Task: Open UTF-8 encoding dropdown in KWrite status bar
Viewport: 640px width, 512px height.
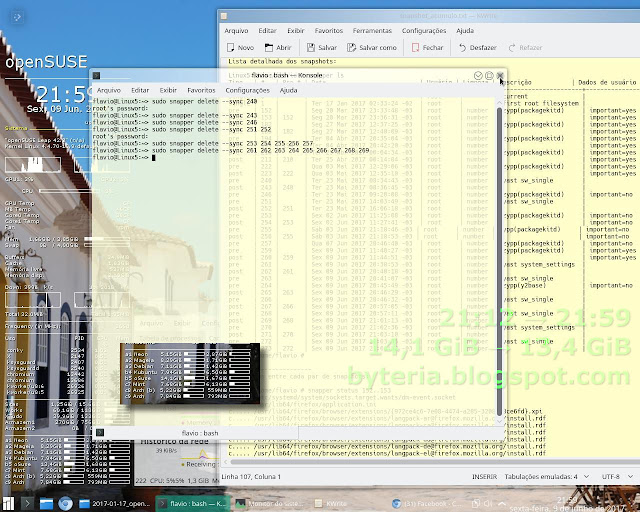Action: click(x=617, y=476)
